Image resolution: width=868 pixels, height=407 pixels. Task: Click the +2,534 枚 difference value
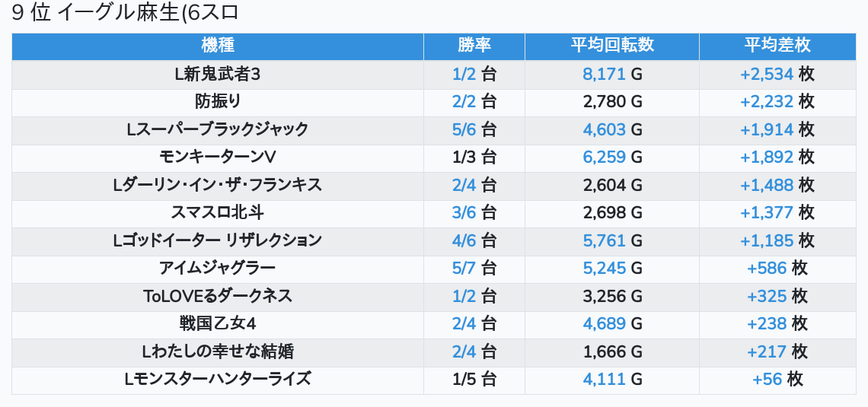(777, 74)
